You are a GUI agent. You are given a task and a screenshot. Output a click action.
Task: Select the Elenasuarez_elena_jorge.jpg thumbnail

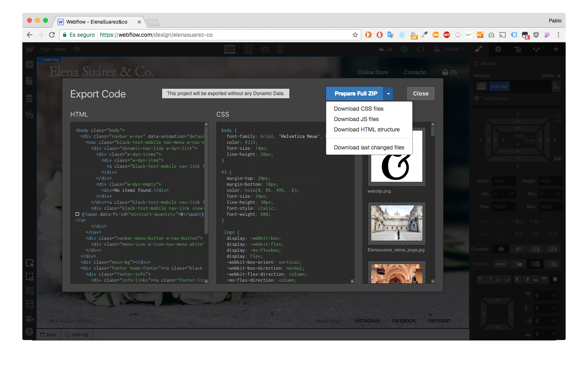[x=397, y=223]
